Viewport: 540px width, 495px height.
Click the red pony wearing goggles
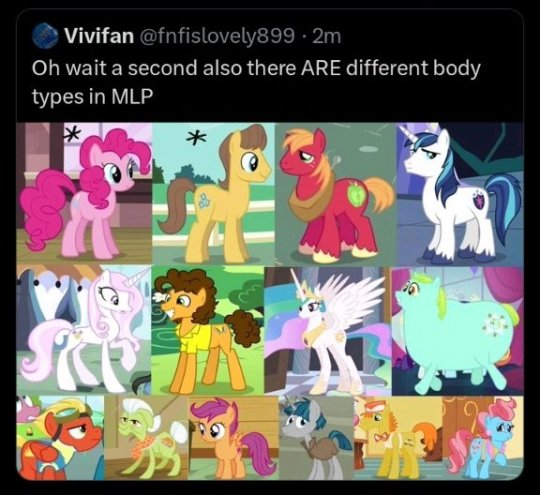tap(60, 437)
